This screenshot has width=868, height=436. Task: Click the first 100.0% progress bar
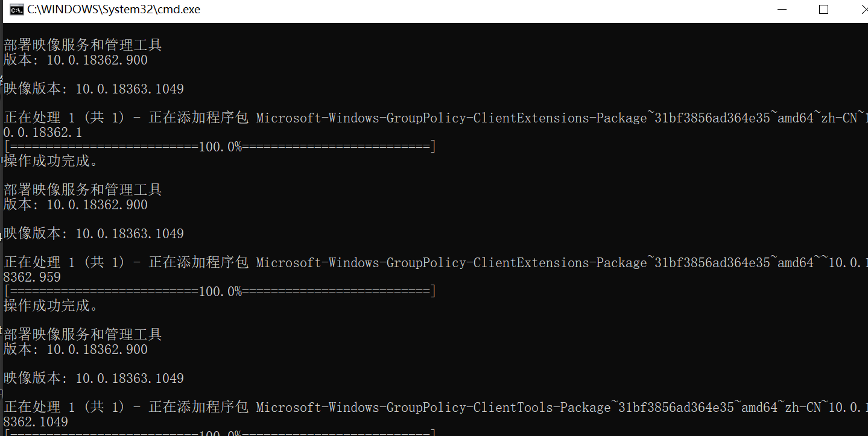[220, 147]
